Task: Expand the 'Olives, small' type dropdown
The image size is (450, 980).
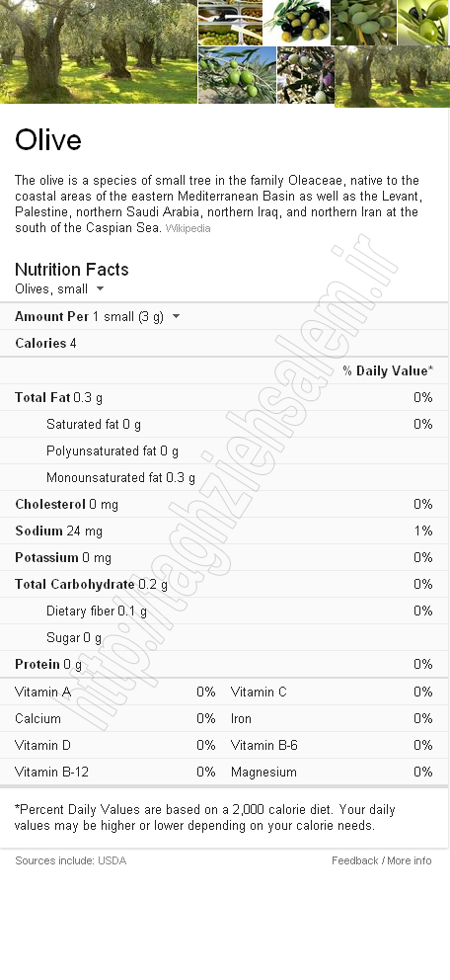Action: pyautogui.click(x=60, y=288)
